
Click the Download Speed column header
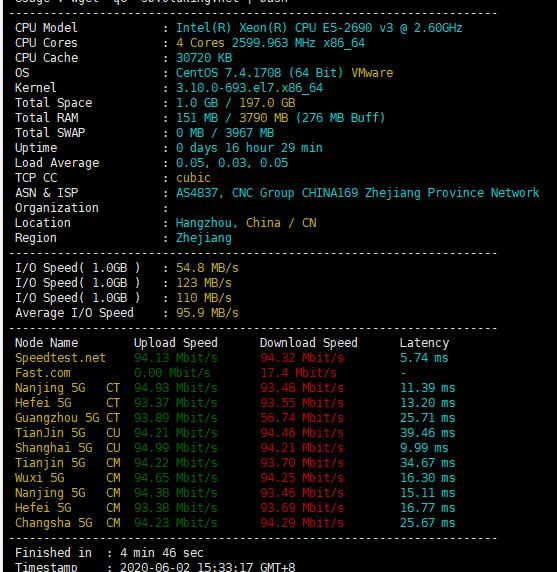click(x=309, y=343)
